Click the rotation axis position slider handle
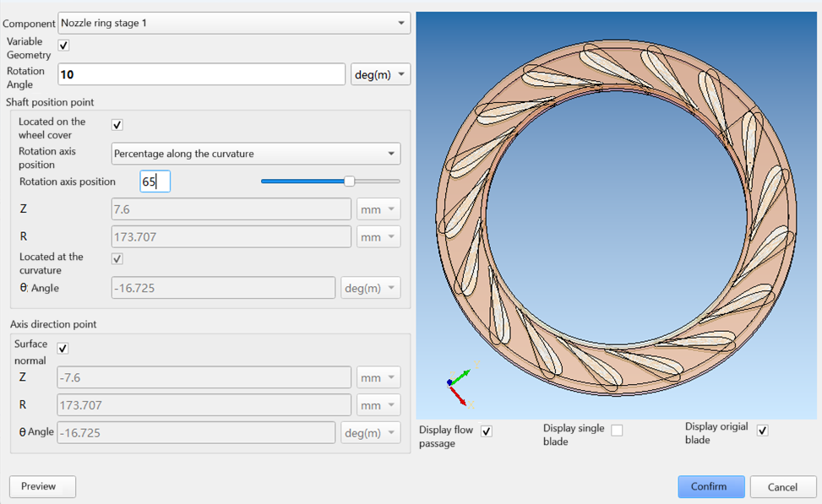The width and height of the screenshot is (822, 504). pos(349,181)
